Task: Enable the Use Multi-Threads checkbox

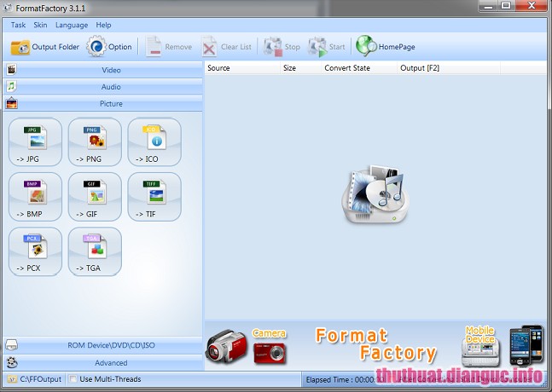Action: 73,379
